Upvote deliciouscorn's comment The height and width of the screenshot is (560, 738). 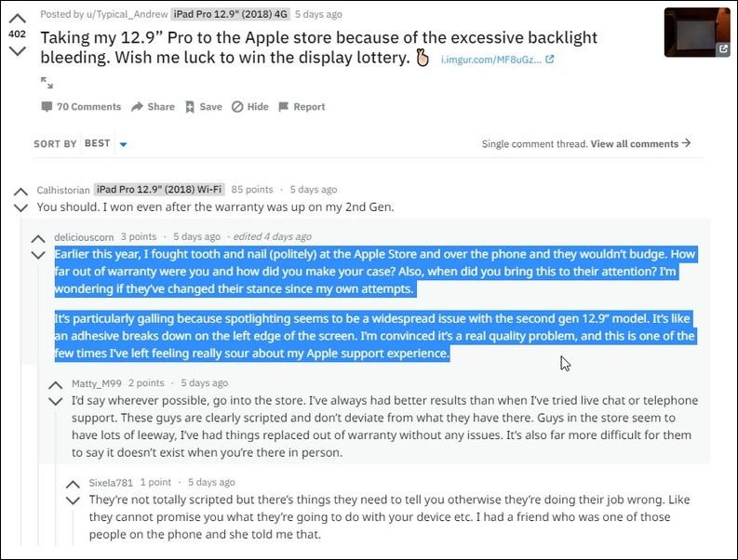38,238
